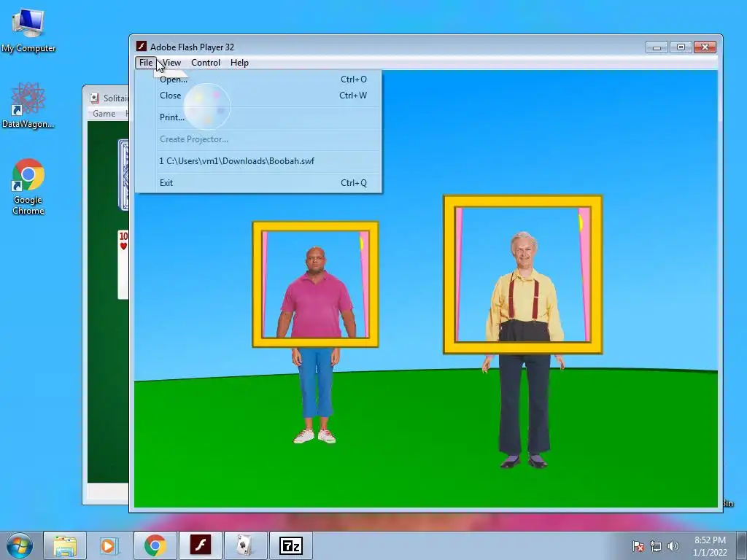
Task: Click the man in pink shirt
Action: (x=316, y=345)
